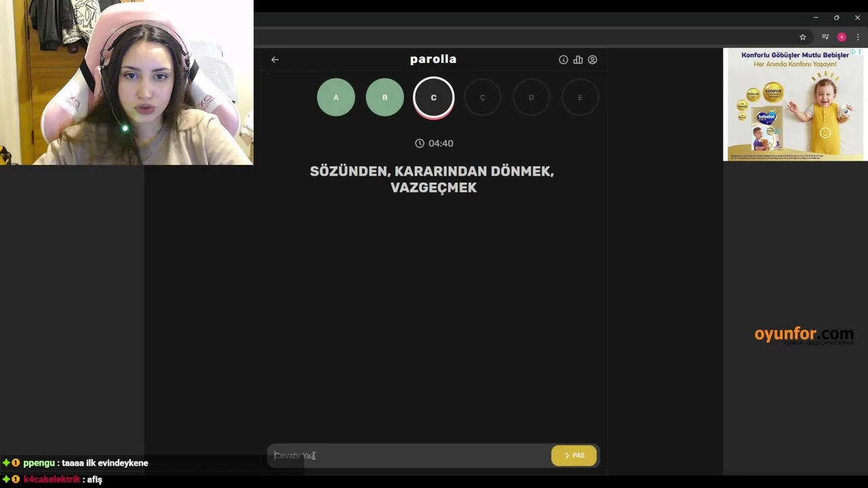Image resolution: width=868 pixels, height=488 pixels.
Task: Go back with the left arrow
Action: pyautogui.click(x=275, y=60)
